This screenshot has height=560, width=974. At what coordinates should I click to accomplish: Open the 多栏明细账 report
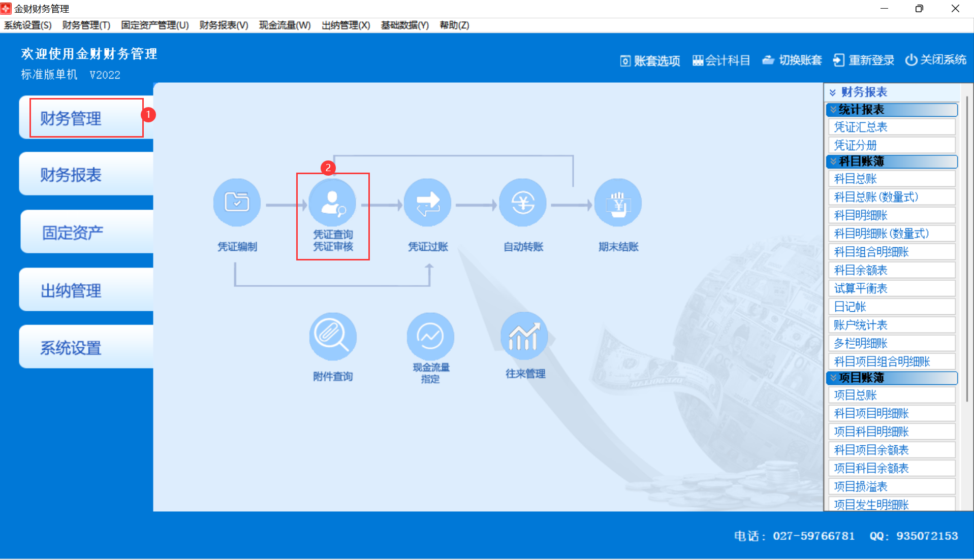pos(892,343)
